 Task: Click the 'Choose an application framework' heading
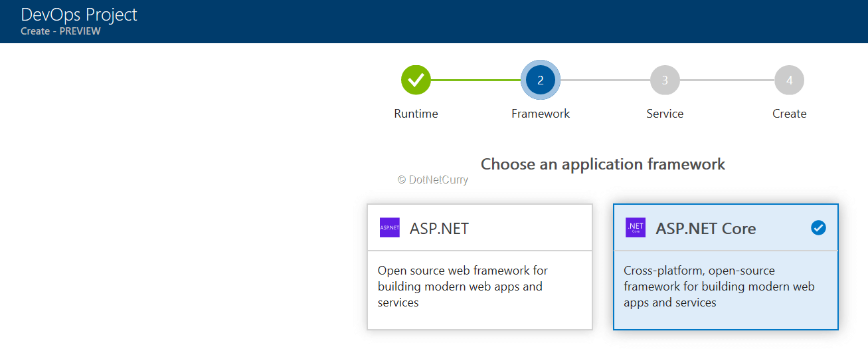pos(602,164)
